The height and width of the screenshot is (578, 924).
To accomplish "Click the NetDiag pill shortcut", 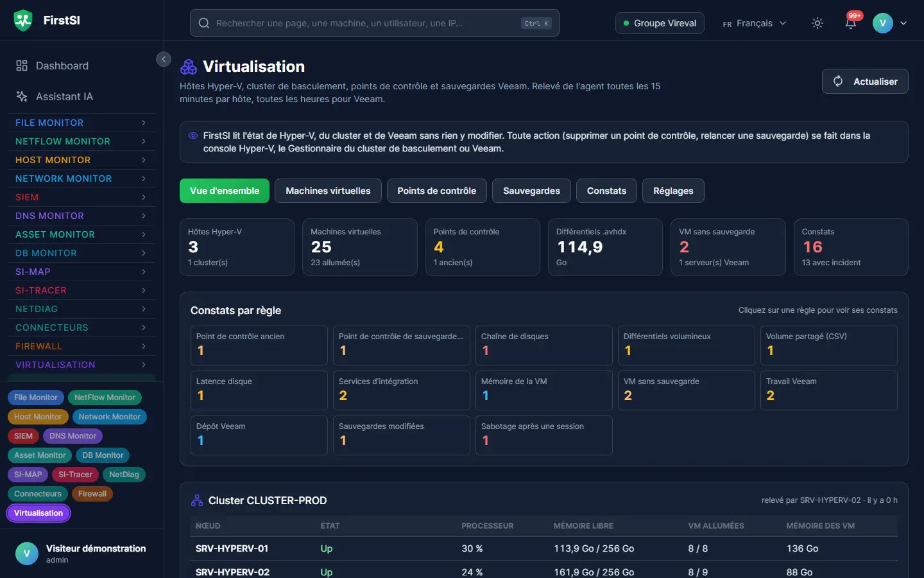I will pyautogui.click(x=124, y=475).
